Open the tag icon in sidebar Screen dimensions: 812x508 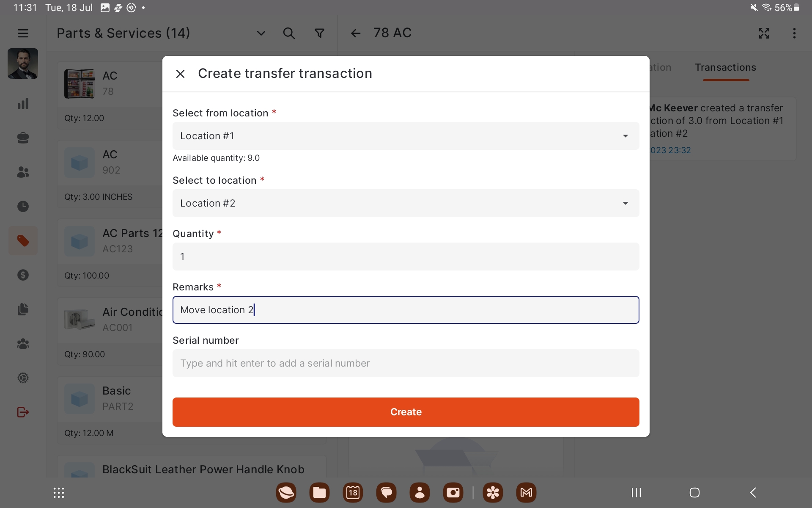point(23,240)
